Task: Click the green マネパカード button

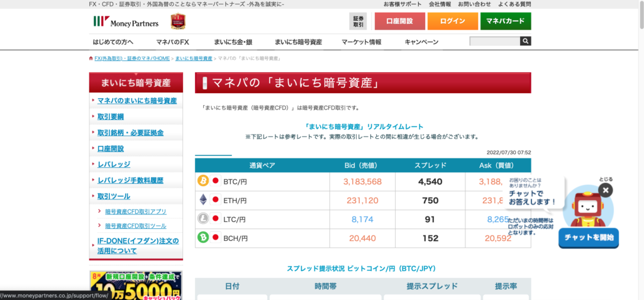Action: click(506, 21)
